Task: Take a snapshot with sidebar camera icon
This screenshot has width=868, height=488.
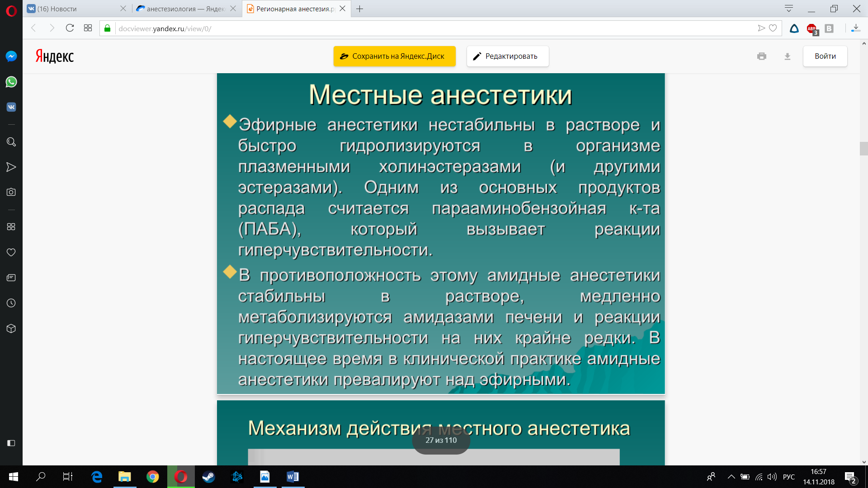Action: pos(11,192)
